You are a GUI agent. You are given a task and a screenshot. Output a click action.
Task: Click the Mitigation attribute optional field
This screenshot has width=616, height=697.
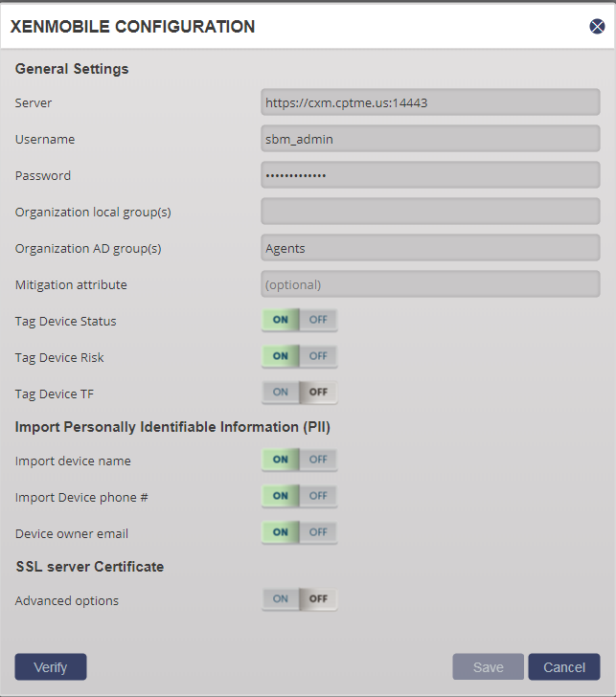[x=430, y=284]
